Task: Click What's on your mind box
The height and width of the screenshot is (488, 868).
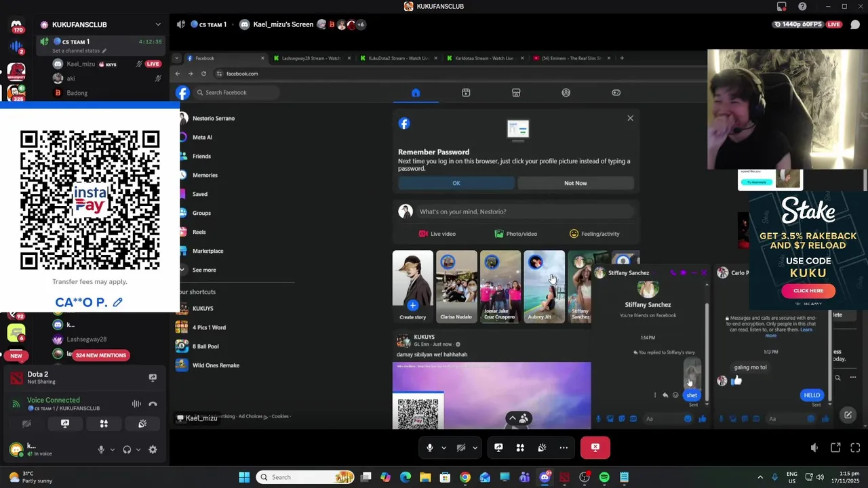Action: (526, 211)
